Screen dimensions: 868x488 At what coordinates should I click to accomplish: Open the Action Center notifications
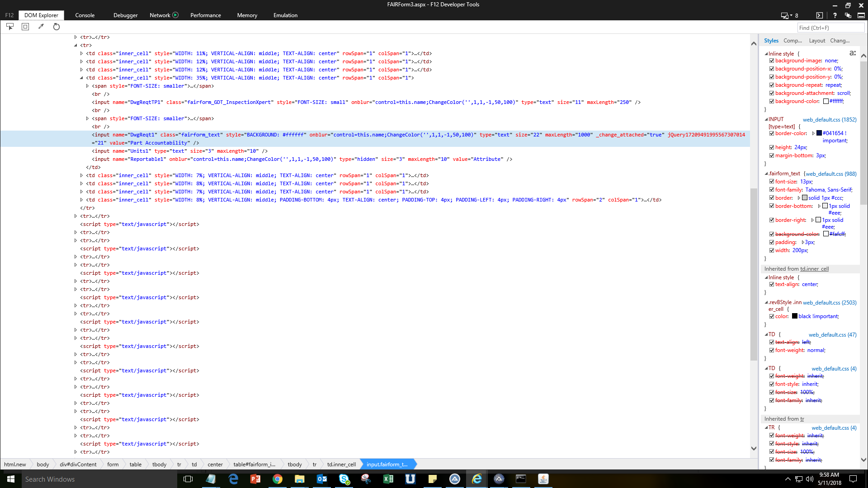click(853, 479)
